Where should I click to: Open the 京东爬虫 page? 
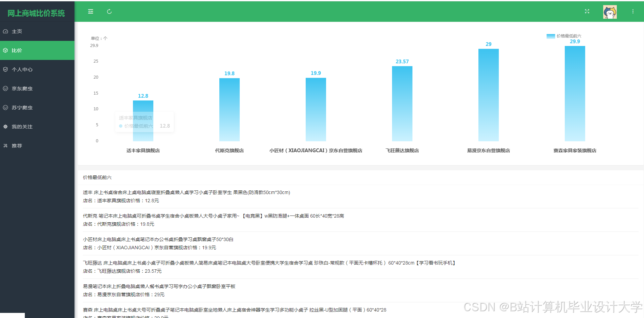tap(37, 89)
